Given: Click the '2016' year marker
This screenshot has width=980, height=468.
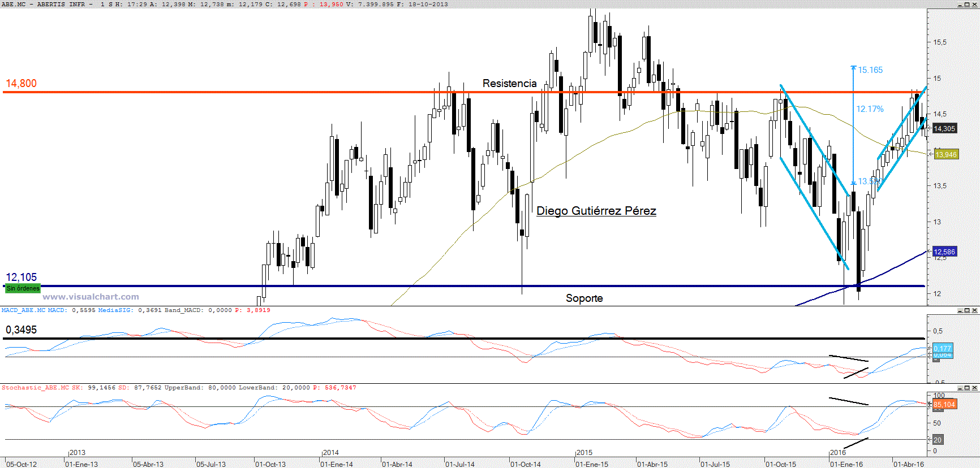Looking at the screenshot, I should pyautogui.click(x=838, y=453).
